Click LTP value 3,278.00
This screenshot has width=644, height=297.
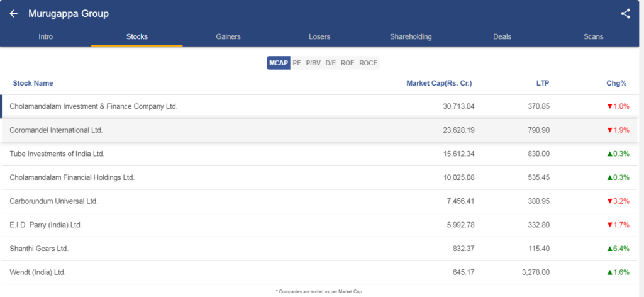pyautogui.click(x=536, y=272)
